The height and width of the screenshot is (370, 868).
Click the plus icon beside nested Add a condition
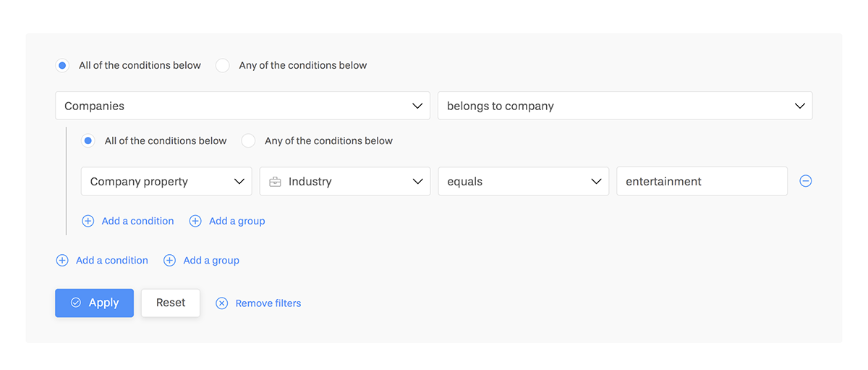coord(88,222)
